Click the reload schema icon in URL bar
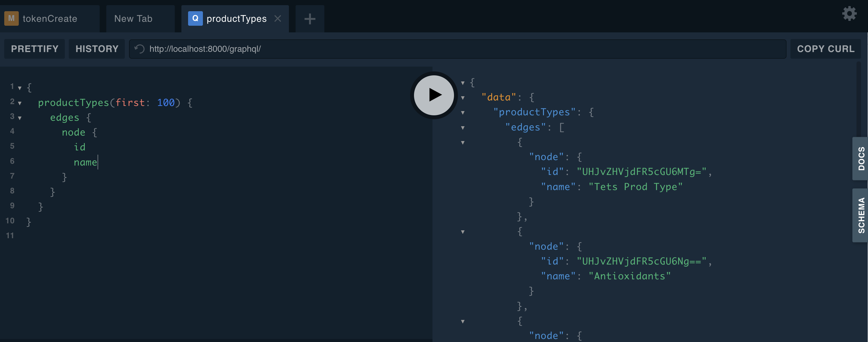Screen dimensions: 868x342 [140, 49]
